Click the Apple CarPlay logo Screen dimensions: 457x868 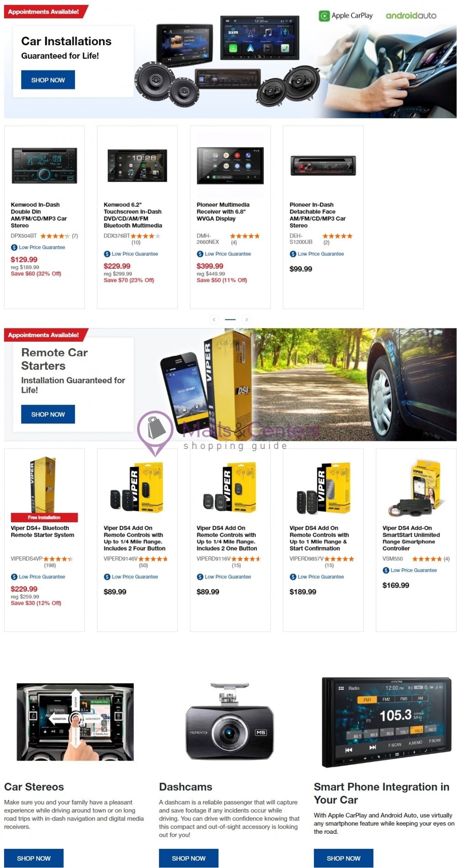click(345, 16)
